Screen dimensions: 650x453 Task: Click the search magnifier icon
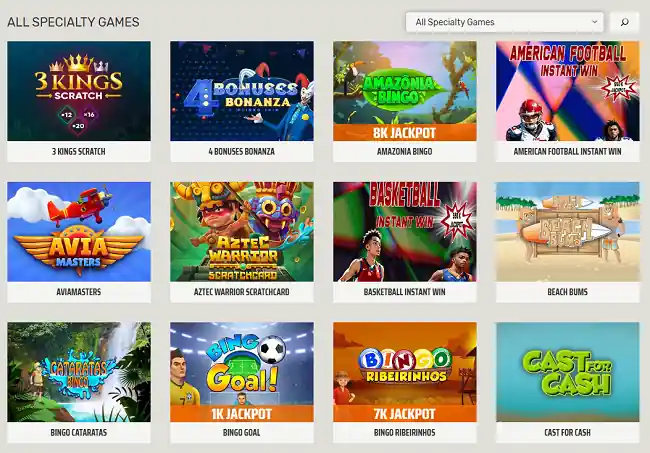624,22
